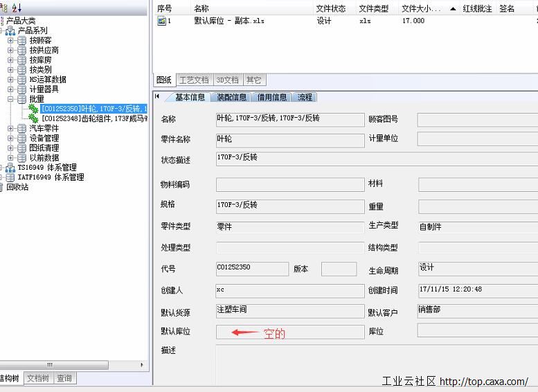The width and height of the screenshot is (538, 392).
Task: Expand the 以前数据 tree node
Action: coord(10,158)
